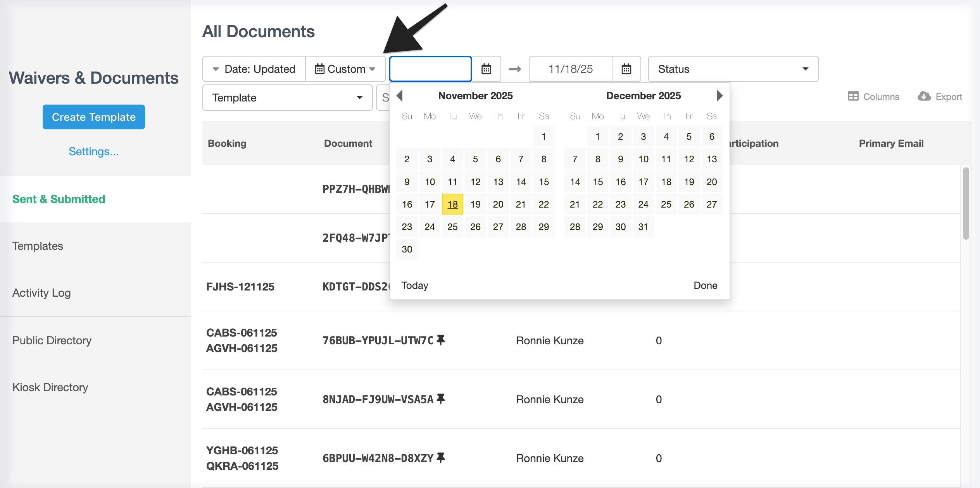Click the Columns grid icon
Viewport: 980px width, 488px height.
coord(853,96)
